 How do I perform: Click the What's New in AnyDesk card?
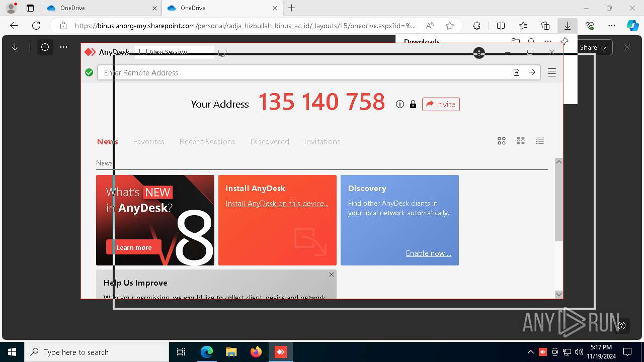tap(155, 220)
